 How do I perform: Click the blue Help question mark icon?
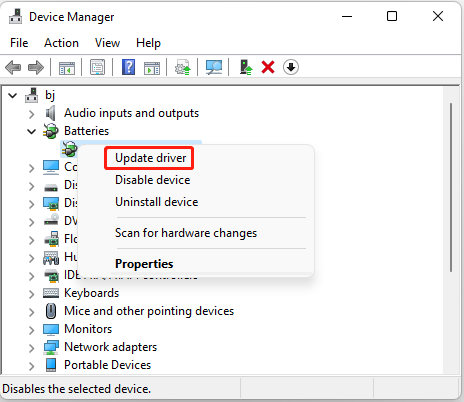128,67
